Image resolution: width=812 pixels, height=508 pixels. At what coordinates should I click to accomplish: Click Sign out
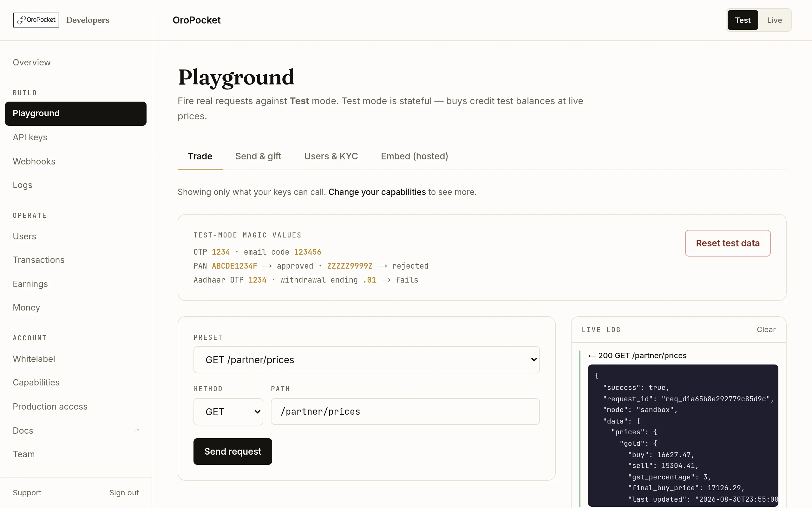coord(124,492)
